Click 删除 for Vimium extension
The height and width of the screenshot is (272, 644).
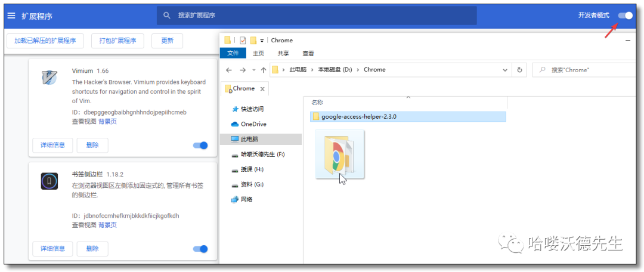click(93, 145)
